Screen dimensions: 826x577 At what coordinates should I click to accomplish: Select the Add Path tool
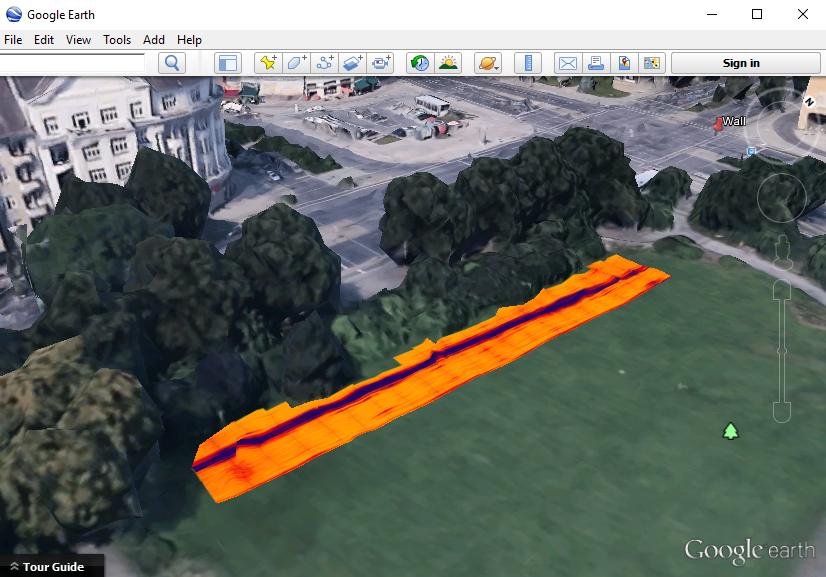[324, 62]
